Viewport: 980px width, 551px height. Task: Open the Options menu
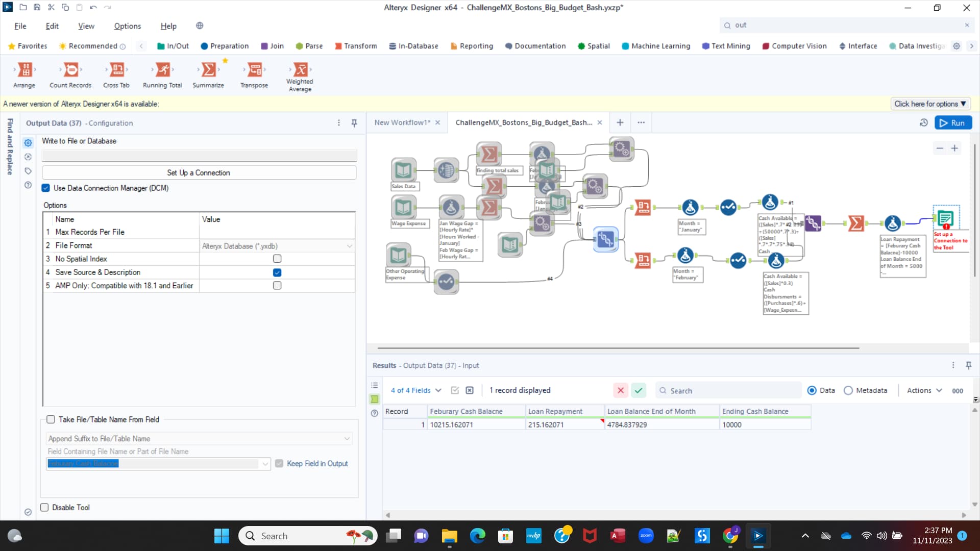pyautogui.click(x=127, y=26)
